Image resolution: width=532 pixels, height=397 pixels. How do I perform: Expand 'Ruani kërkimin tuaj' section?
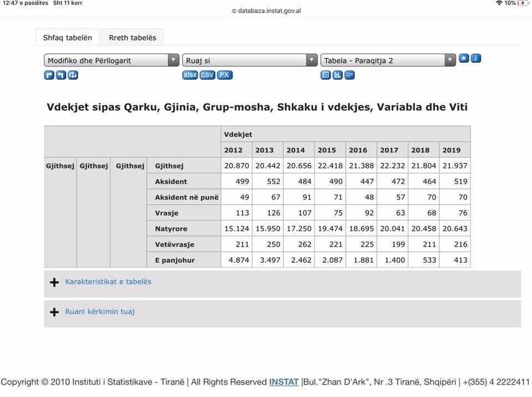pyautogui.click(x=100, y=312)
